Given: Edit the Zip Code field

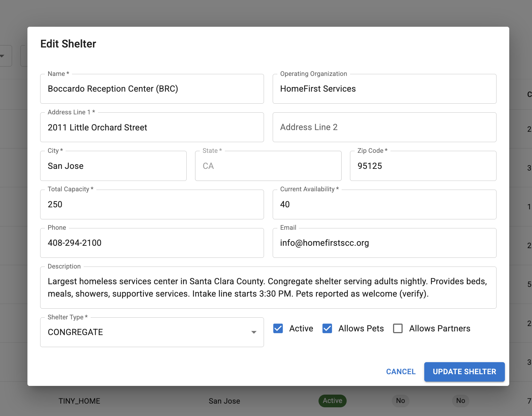Looking at the screenshot, I should [423, 166].
